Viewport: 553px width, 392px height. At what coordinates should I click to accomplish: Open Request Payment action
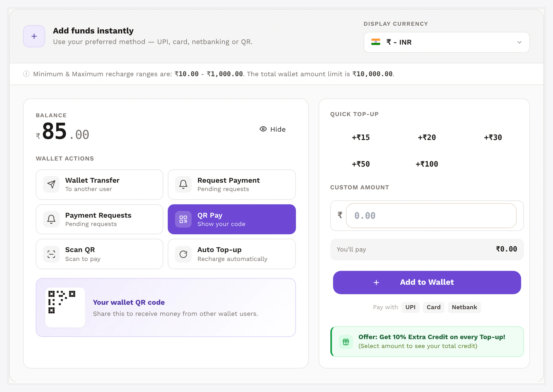point(232,185)
